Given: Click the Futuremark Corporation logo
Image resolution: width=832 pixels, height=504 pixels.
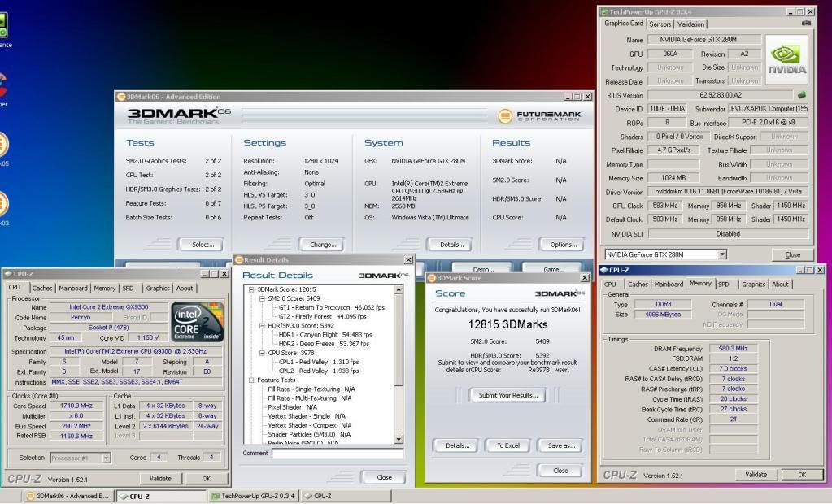Looking at the screenshot, I should tap(540, 115).
